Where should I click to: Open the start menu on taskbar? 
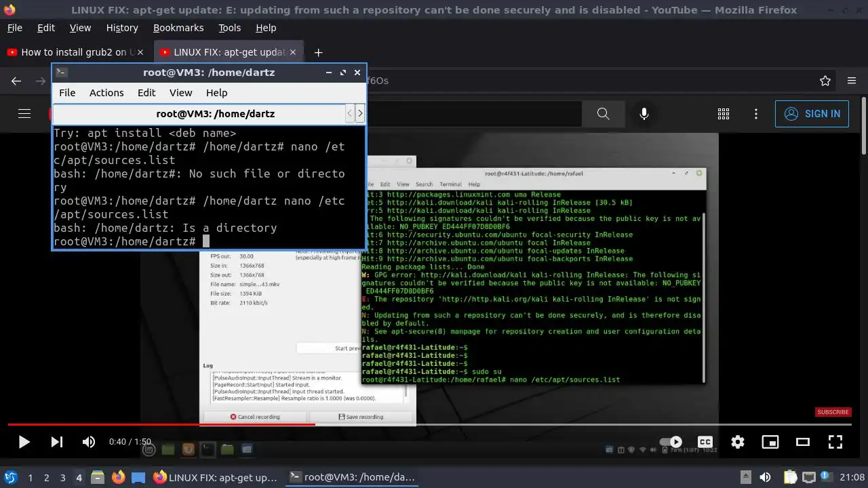[x=10, y=478]
